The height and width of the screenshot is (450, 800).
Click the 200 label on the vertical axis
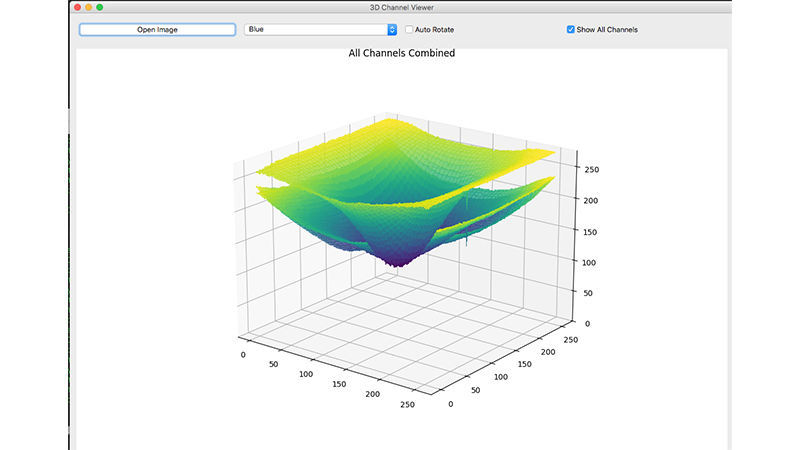pos(591,201)
